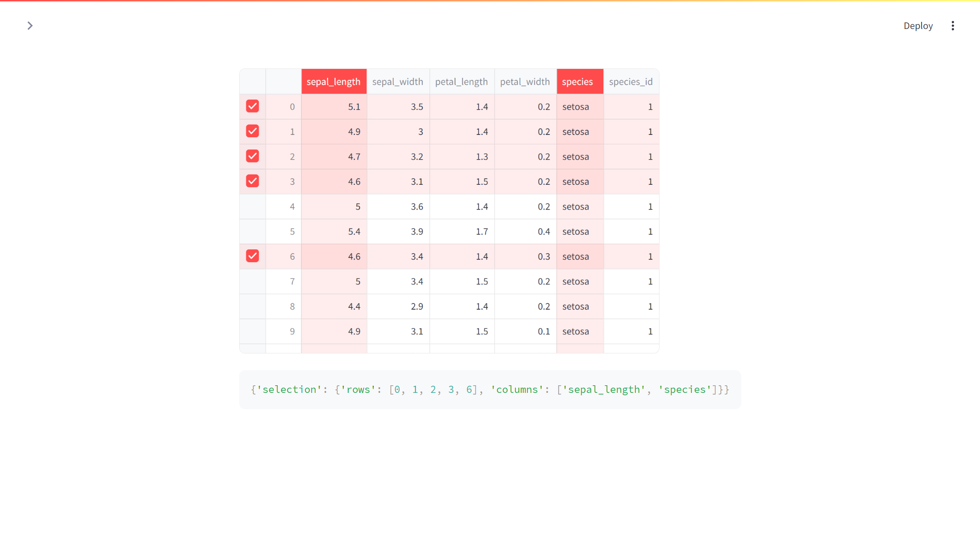Uncheck the row 3 checkbox
Image resolution: width=980 pixels, height=543 pixels.
[x=252, y=181]
